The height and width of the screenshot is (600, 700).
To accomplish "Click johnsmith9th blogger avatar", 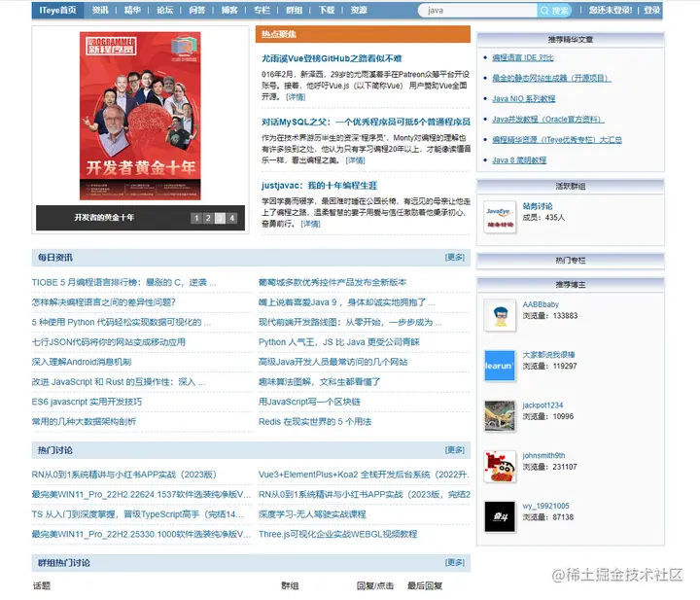I will (x=500, y=467).
